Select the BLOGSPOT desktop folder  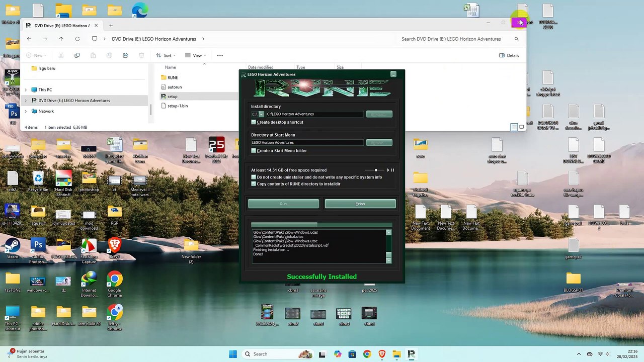pyautogui.click(x=573, y=282)
